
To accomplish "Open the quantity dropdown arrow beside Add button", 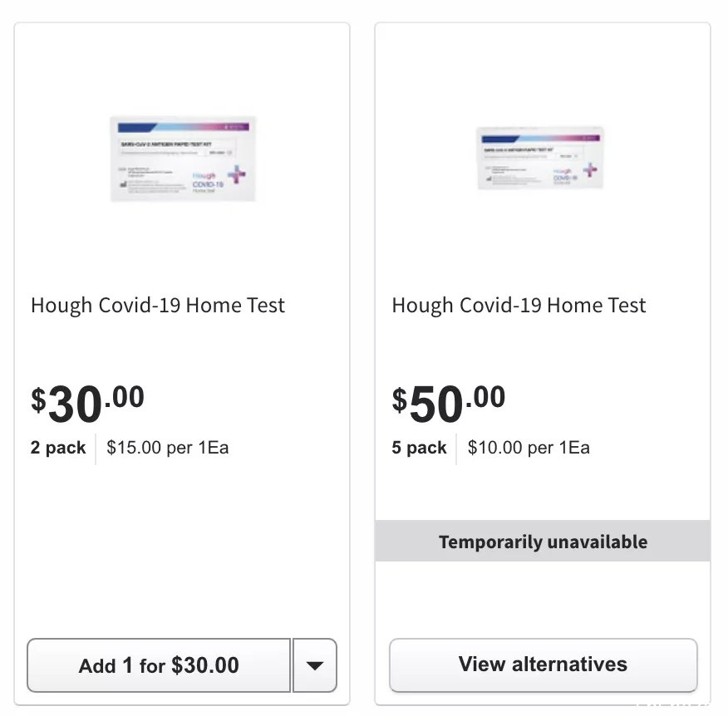I will (x=315, y=665).
